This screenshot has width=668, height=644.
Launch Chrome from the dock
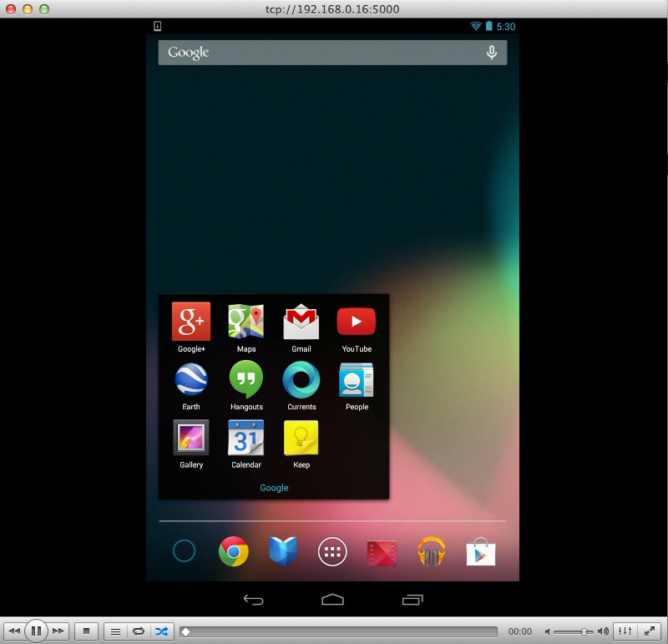(x=233, y=551)
